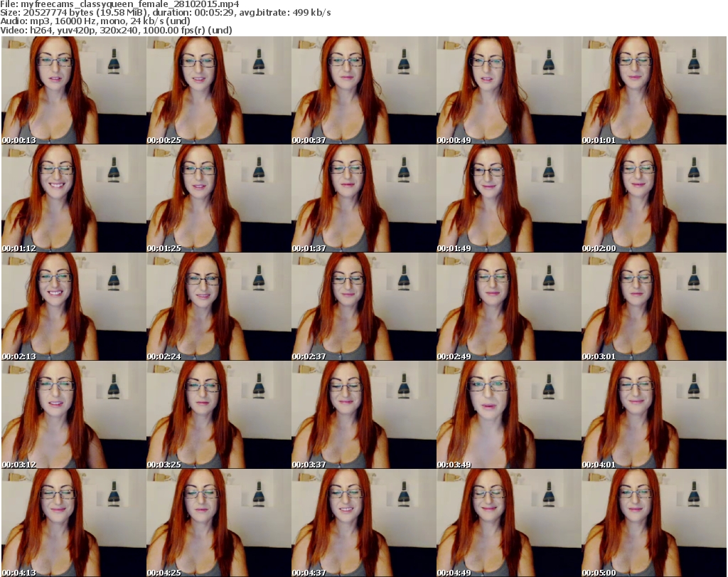Select the thumbnail stamped 00:01:01
The height and width of the screenshot is (577, 728).
(x=654, y=90)
